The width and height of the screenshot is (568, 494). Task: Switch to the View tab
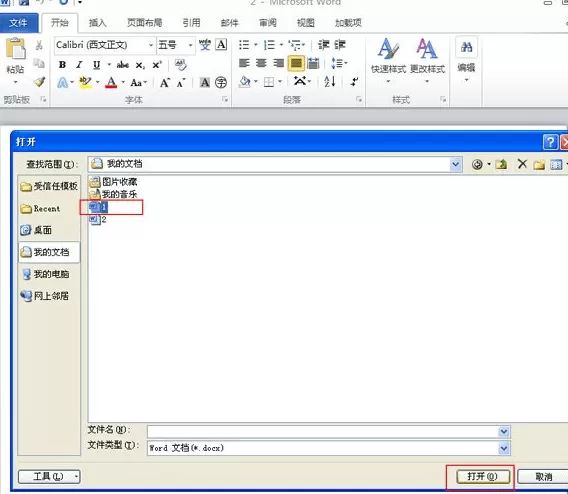click(306, 23)
